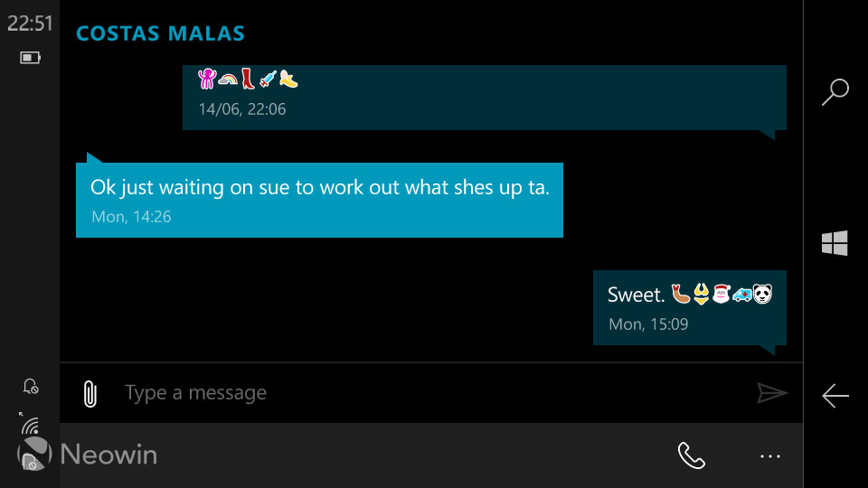Viewport: 868px width, 488px height.
Task: Tap the emoji message from 14/06, 22:06
Action: [485, 98]
